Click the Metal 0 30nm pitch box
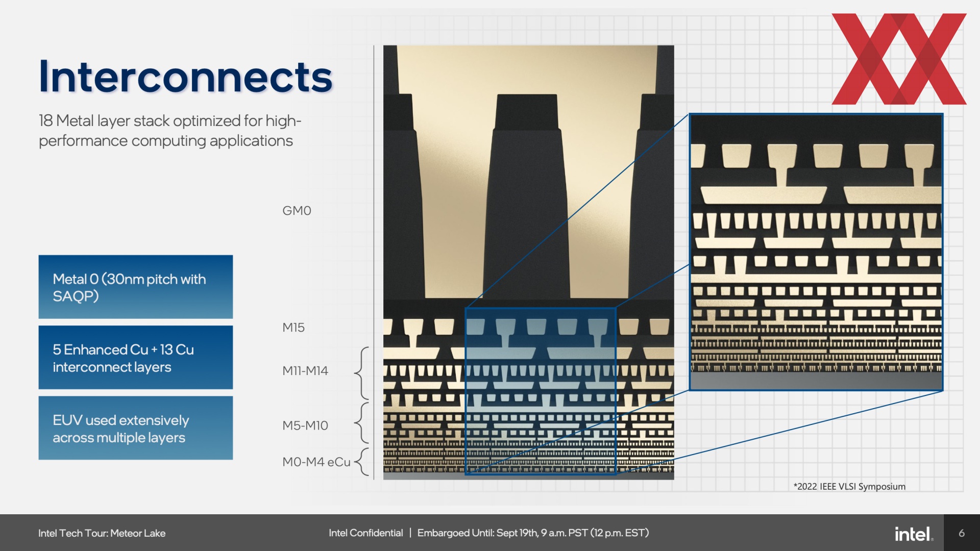980x551 pixels. (x=136, y=287)
